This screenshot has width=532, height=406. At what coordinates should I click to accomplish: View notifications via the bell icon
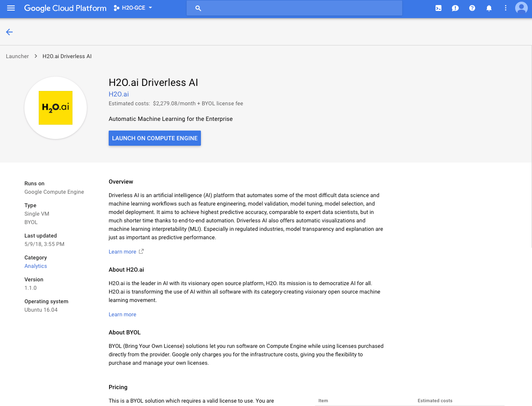tap(489, 8)
